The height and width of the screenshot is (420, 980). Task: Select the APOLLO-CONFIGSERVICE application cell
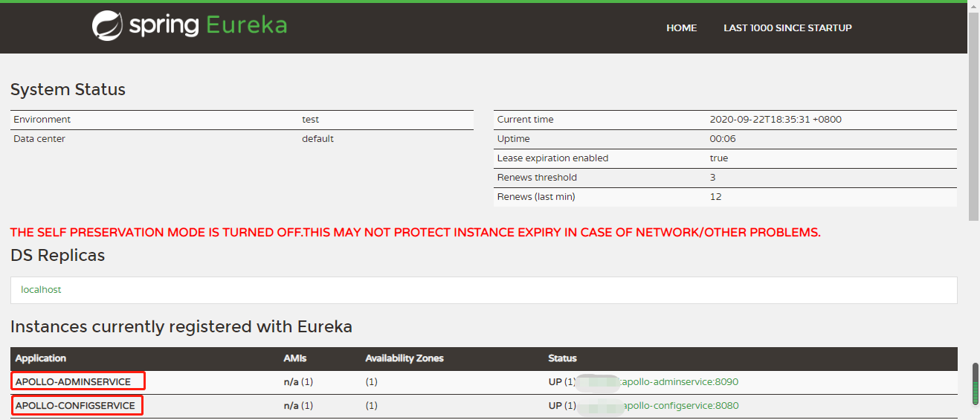pyautogui.click(x=75, y=406)
